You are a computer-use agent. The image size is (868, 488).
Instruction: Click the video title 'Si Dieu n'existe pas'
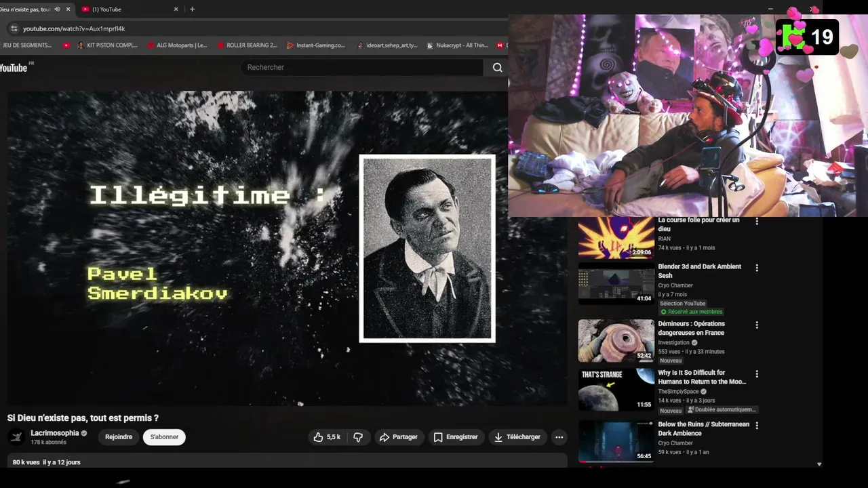tap(83, 418)
